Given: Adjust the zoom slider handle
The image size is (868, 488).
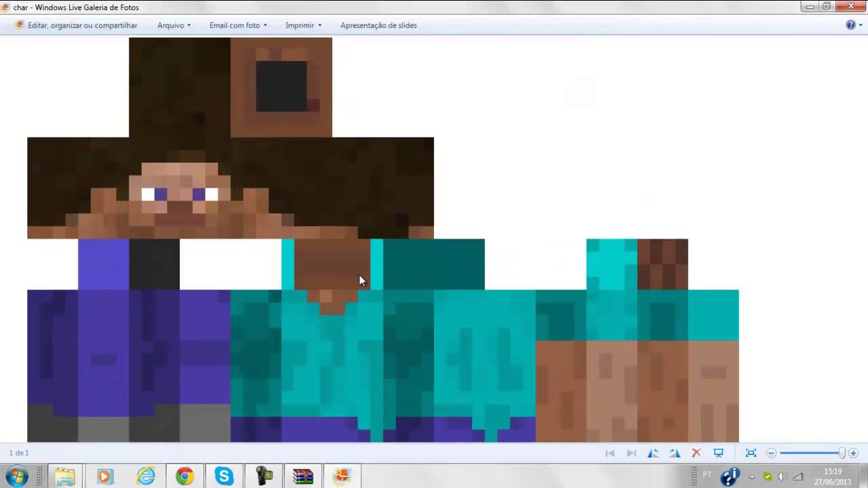Looking at the screenshot, I should click(842, 453).
